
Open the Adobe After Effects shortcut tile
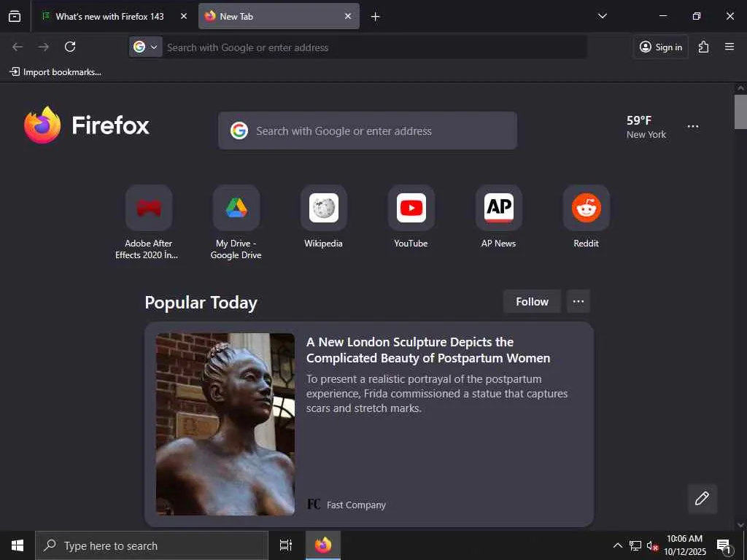(x=149, y=208)
